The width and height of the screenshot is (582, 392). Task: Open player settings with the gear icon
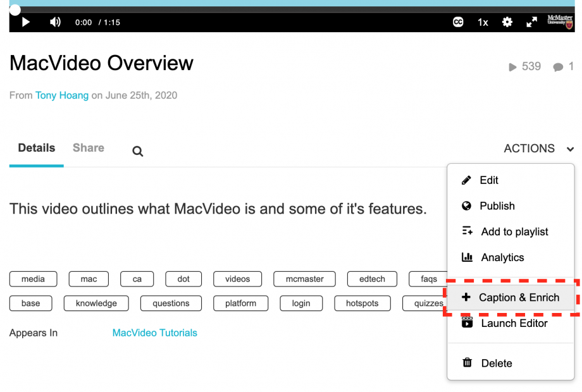coord(507,22)
